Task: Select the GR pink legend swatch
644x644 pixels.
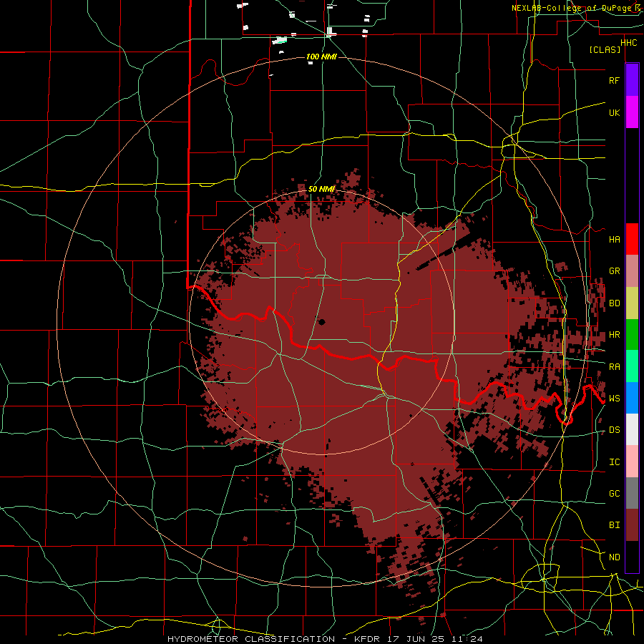Action: point(632,271)
